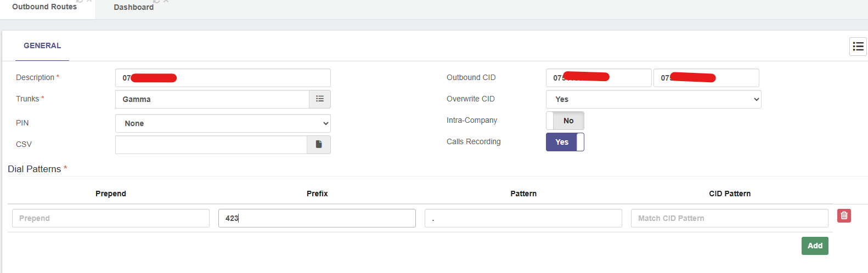Click the Trunks list selector icon
Screen dimensions: 868x273
320,99
